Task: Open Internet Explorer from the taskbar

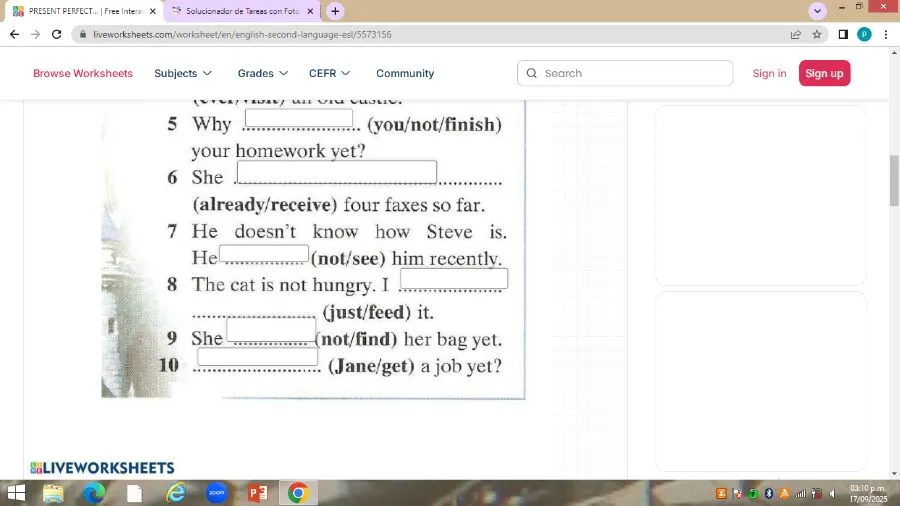Action: click(176, 493)
